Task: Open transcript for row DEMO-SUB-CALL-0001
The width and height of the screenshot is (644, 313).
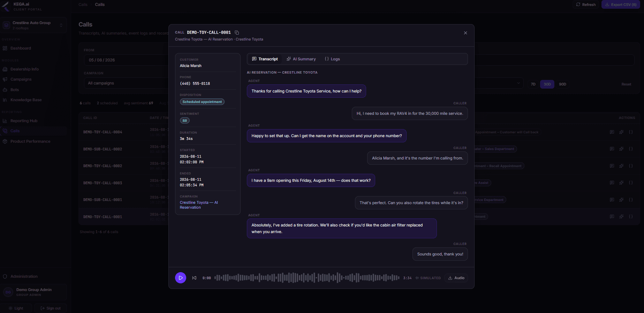Action: point(612,200)
